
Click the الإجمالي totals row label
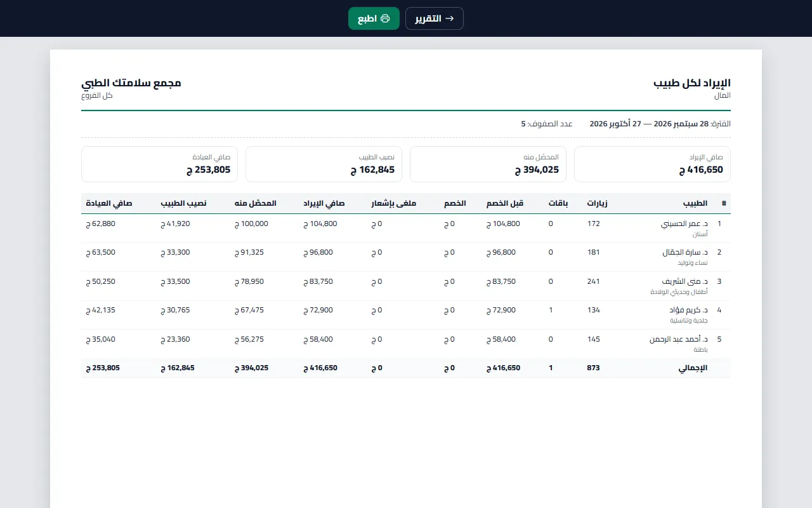point(693,368)
